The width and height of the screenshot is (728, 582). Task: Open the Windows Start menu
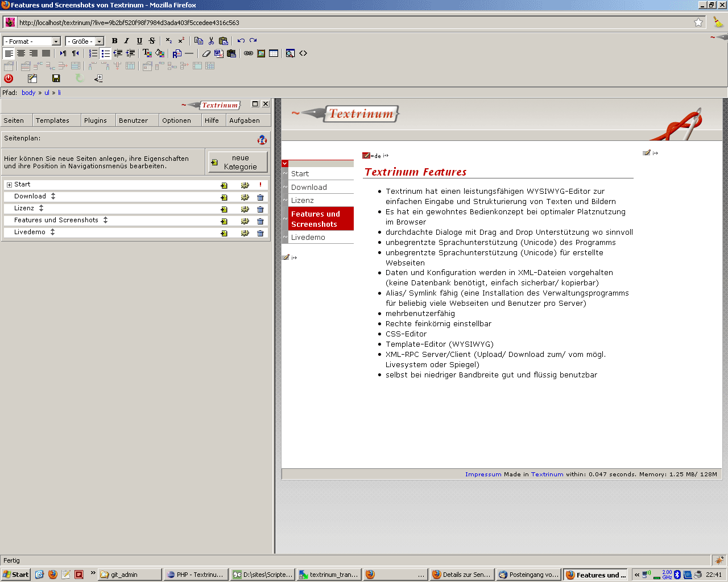pyautogui.click(x=15, y=575)
